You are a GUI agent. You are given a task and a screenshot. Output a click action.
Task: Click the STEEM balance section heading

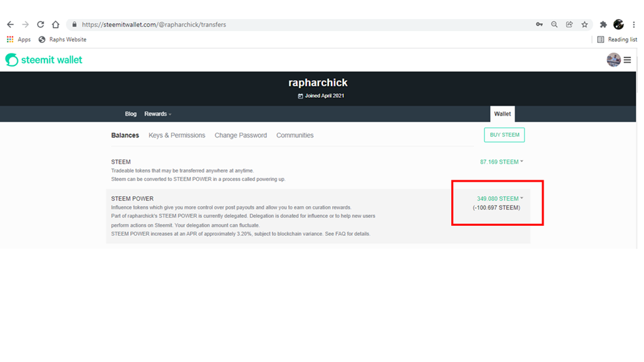click(x=121, y=162)
